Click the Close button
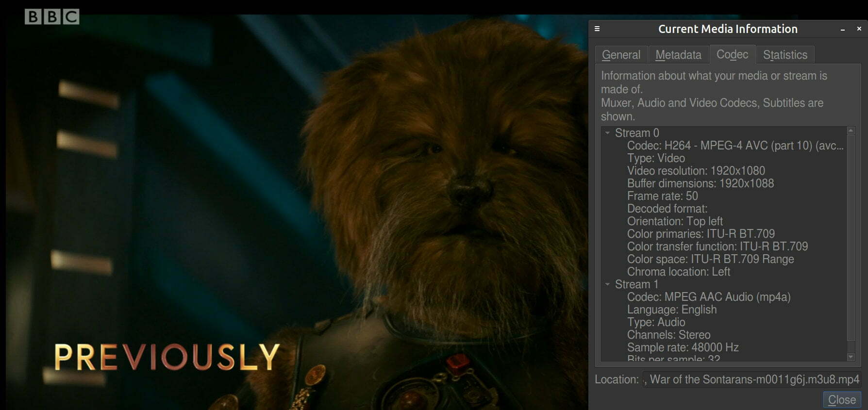The height and width of the screenshot is (410, 868). pos(842,400)
